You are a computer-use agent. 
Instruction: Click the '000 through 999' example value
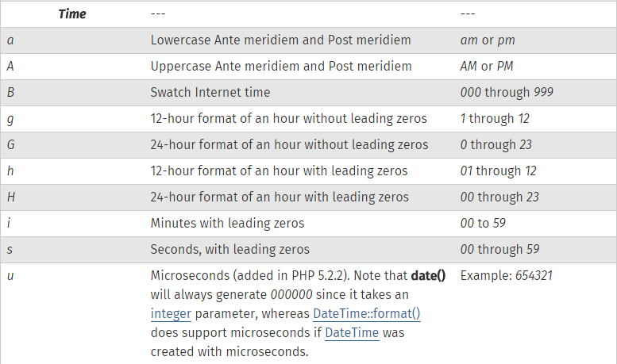tap(507, 92)
